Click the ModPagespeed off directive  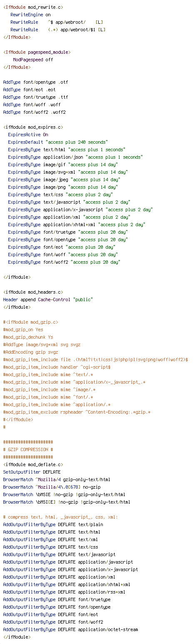(x=33, y=60)
